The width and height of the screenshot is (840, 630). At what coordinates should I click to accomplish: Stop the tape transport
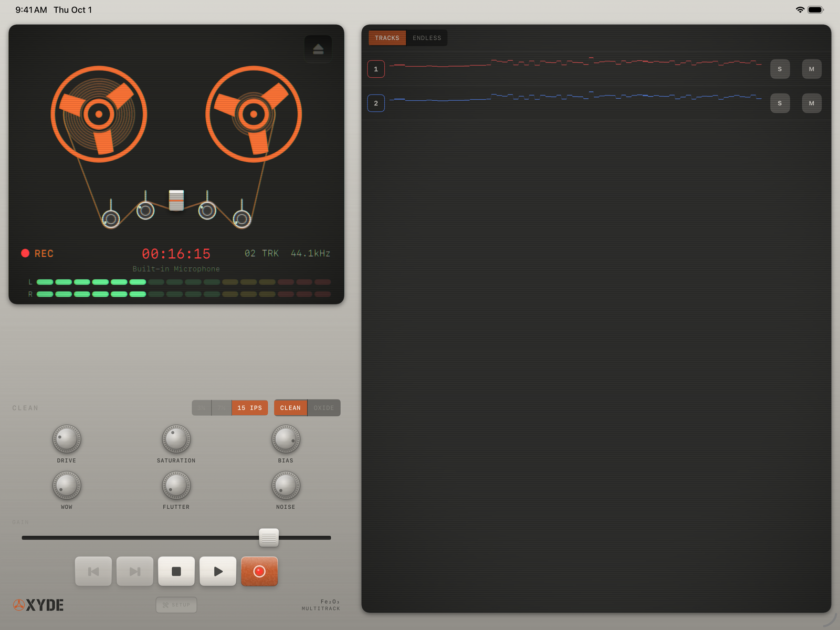tap(176, 571)
